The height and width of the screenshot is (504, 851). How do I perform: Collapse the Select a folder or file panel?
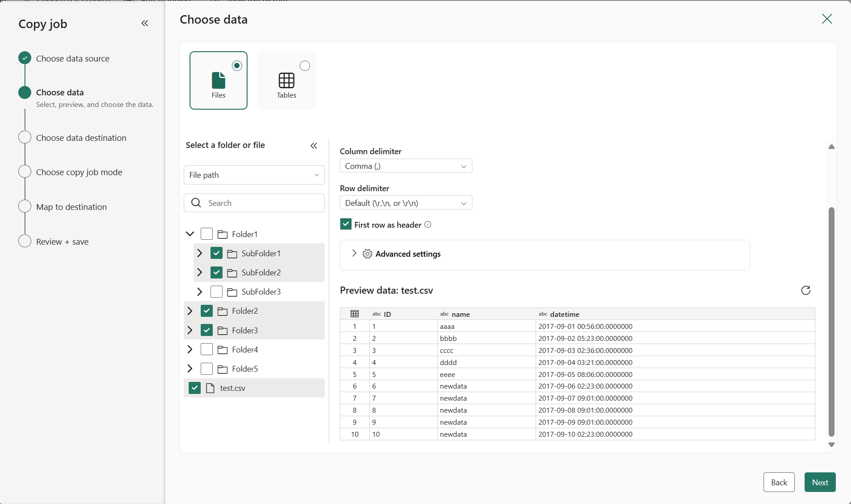pyautogui.click(x=314, y=145)
